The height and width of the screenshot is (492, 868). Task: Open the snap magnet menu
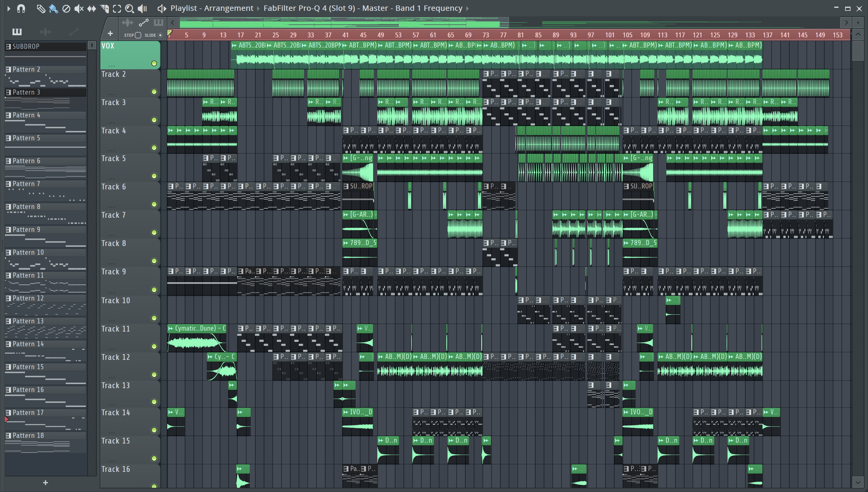(21, 8)
